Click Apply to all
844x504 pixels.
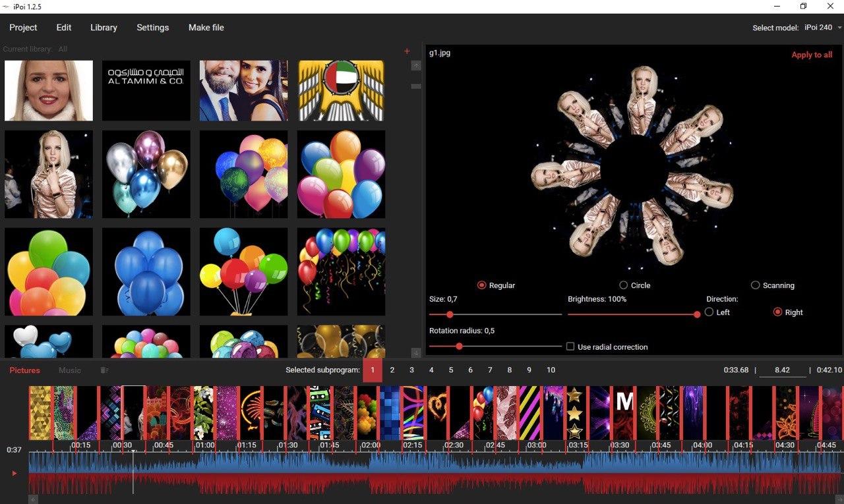pos(812,55)
